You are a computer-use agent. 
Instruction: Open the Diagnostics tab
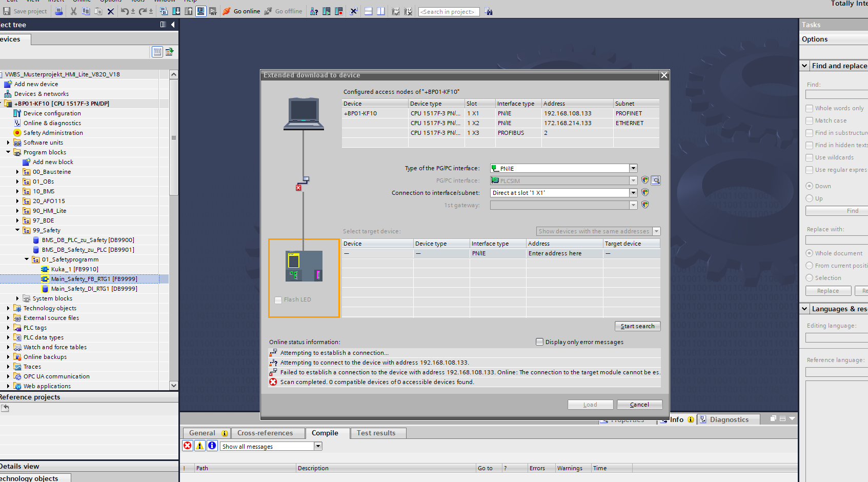tap(729, 419)
